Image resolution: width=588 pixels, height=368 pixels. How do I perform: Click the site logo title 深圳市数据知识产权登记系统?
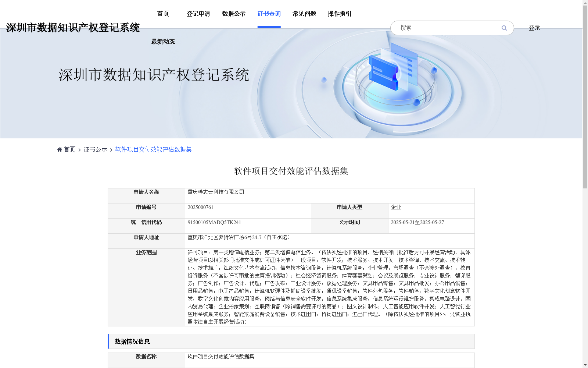pyautogui.click(x=73, y=28)
